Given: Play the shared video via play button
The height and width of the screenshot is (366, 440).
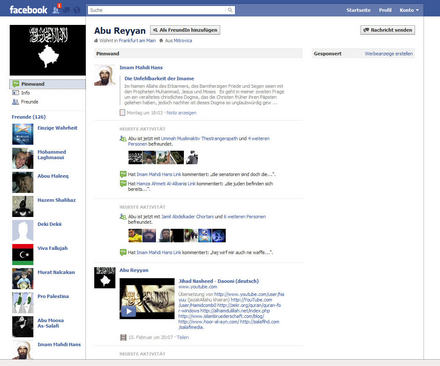Looking at the screenshot, I should [x=128, y=311].
